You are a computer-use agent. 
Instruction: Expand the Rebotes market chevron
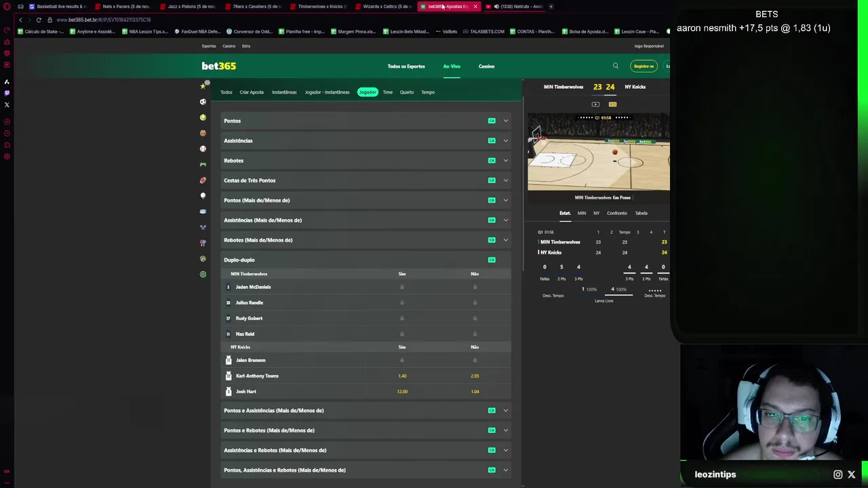click(506, 161)
